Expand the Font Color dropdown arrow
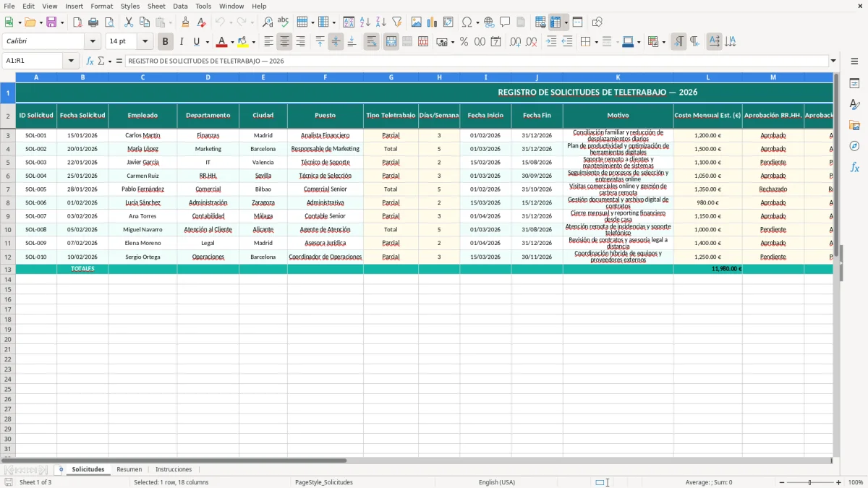 (232, 42)
